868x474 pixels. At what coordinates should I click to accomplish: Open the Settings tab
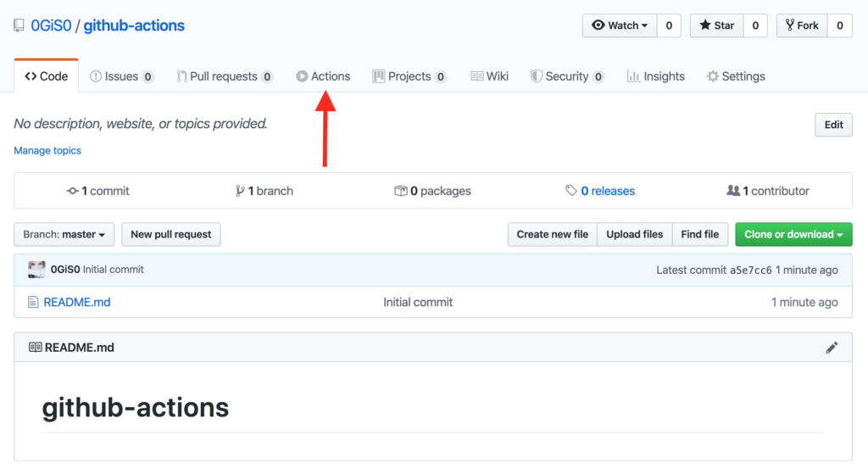pos(736,76)
